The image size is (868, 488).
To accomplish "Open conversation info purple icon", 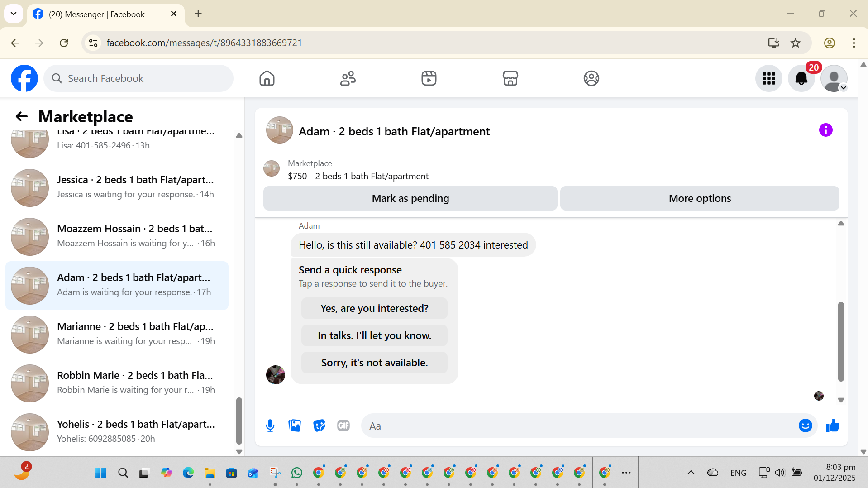I will coord(825,130).
